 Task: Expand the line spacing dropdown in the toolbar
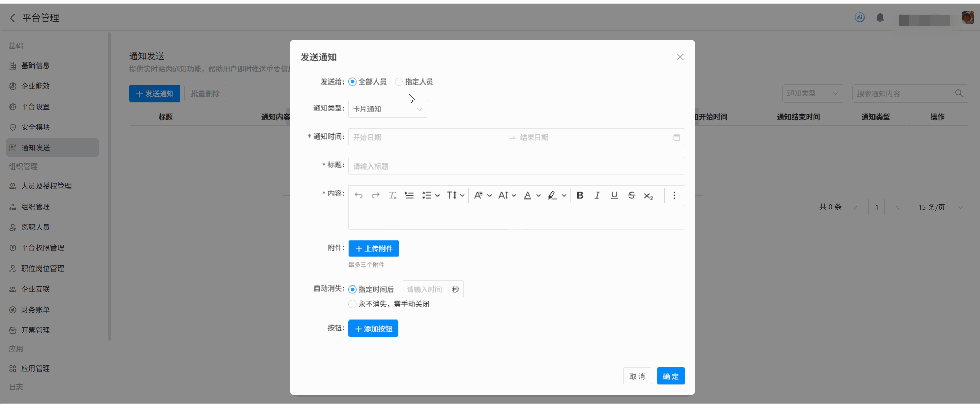tap(456, 195)
